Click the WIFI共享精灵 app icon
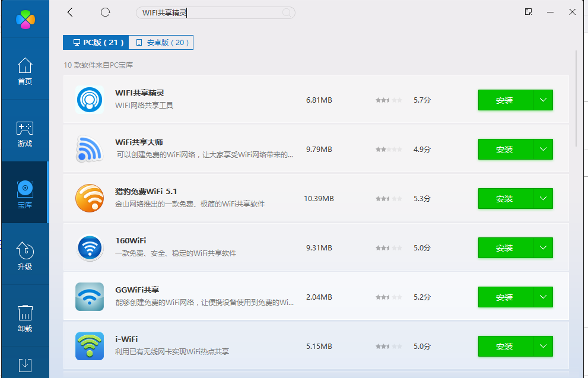Screen dimensions: 588x378 (89, 100)
